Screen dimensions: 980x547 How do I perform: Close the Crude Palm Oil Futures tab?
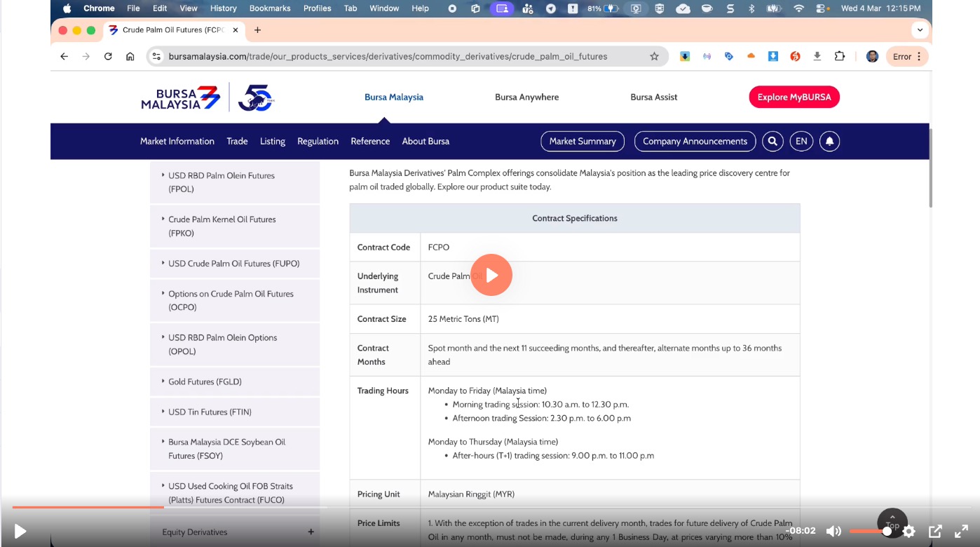[x=235, y=30]
